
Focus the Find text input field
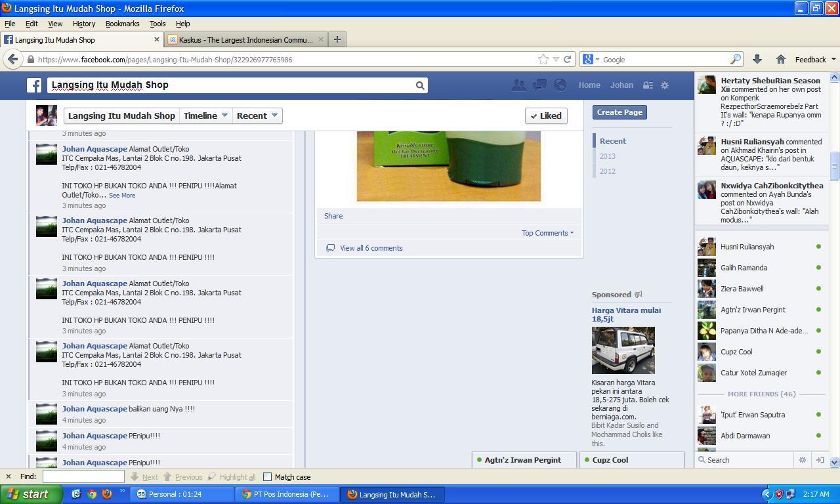(x=83, y=477)
